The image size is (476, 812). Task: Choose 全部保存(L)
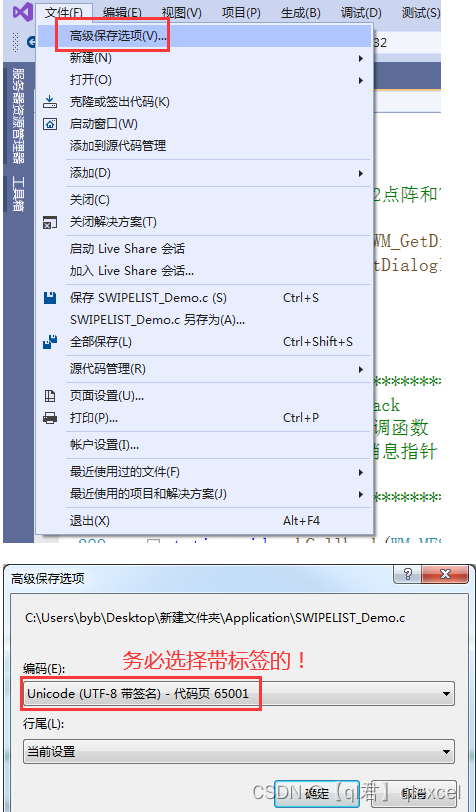point(205,342)
